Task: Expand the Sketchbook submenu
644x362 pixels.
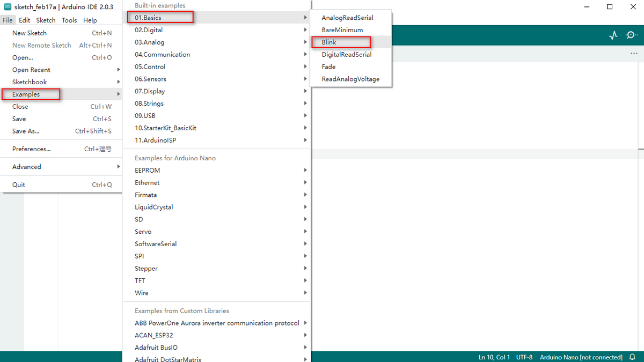Action: click(61, 82)
